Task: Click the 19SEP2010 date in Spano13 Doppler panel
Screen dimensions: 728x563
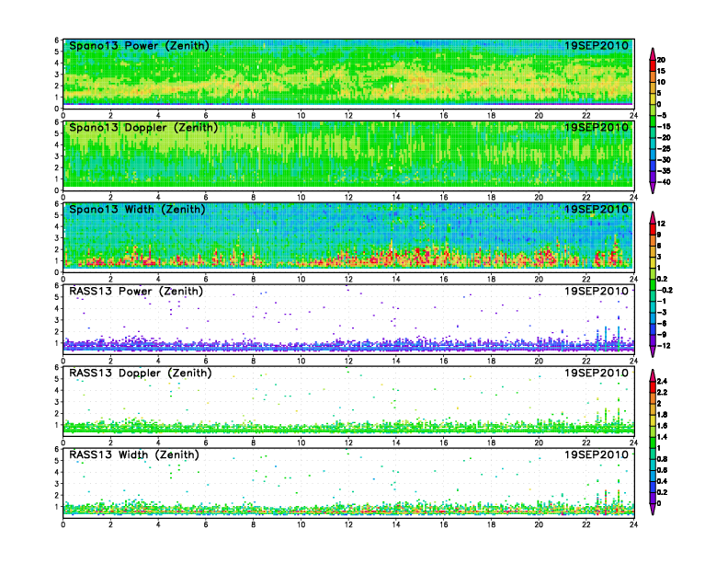Action: coord(597,128)
